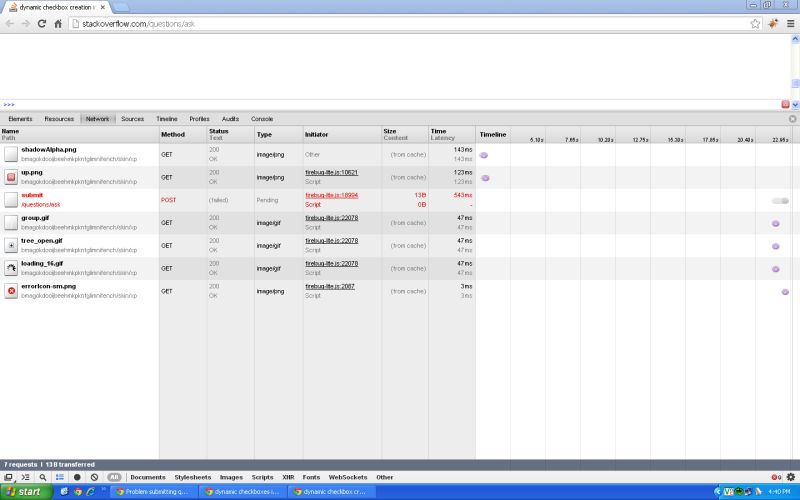Image resolution: width=800 pixels, height=500 pixels.
Task: Click the loading_16.gif row icon
Action: pyautogui.click(x=11, y=268)
